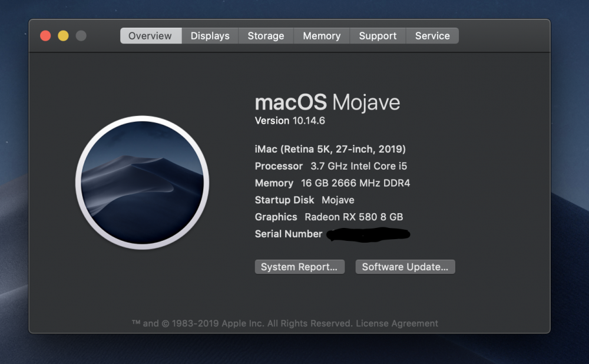This screenshot has width=589, height=364.
Task: Select the Memory tab
Action: (x=322, y=36)
